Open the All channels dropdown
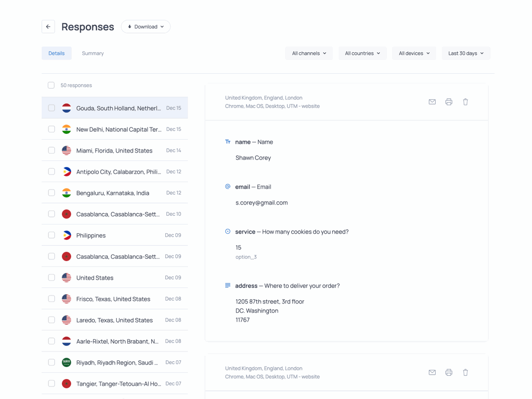Viewport: 532px width, 399px height. pos(309,53)
